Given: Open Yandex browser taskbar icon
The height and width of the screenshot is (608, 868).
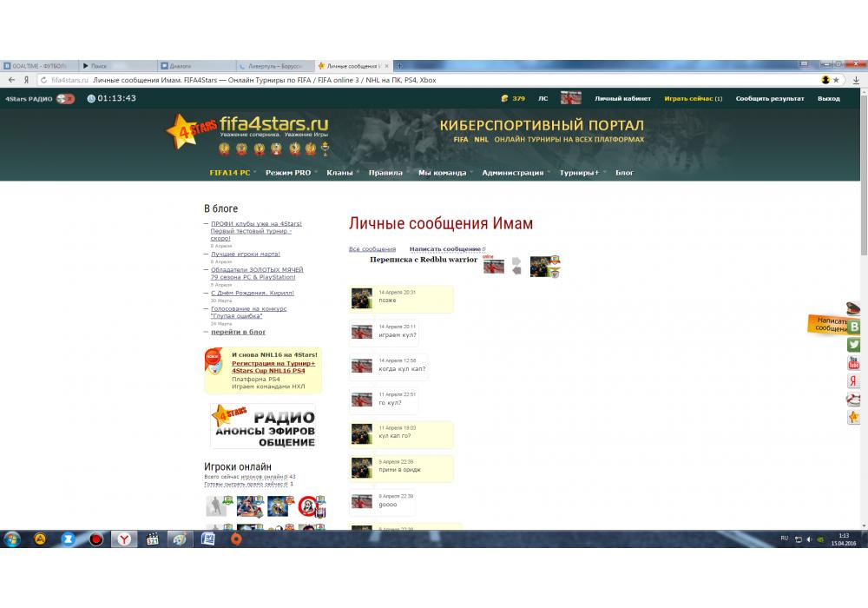Looking at the screenshot, I should [x=124, y=539].
